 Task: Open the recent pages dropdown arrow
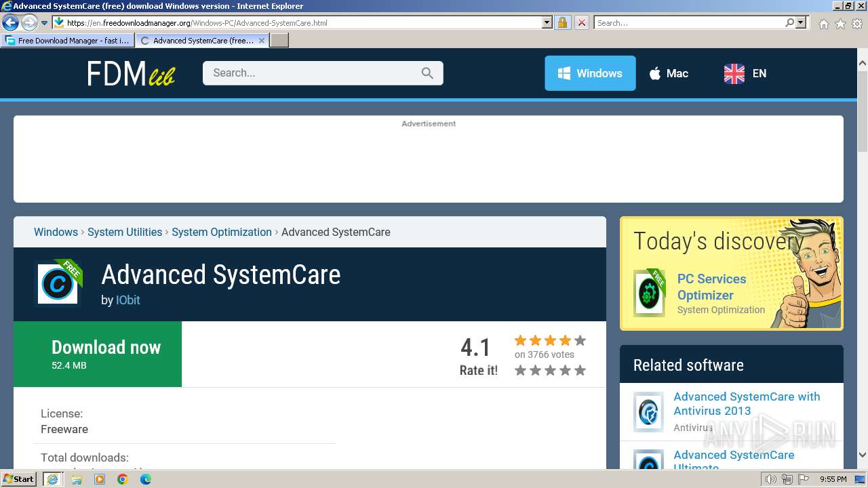pos(45,23)
